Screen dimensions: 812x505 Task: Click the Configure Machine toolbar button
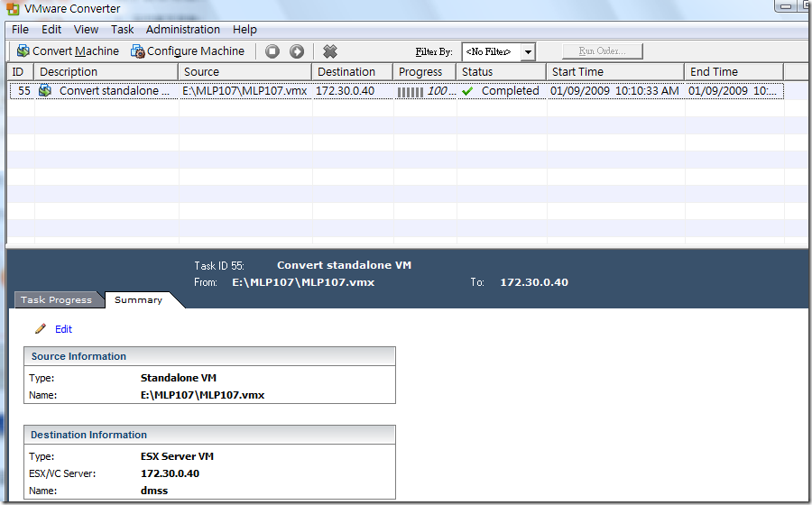[x=188, y=51]
